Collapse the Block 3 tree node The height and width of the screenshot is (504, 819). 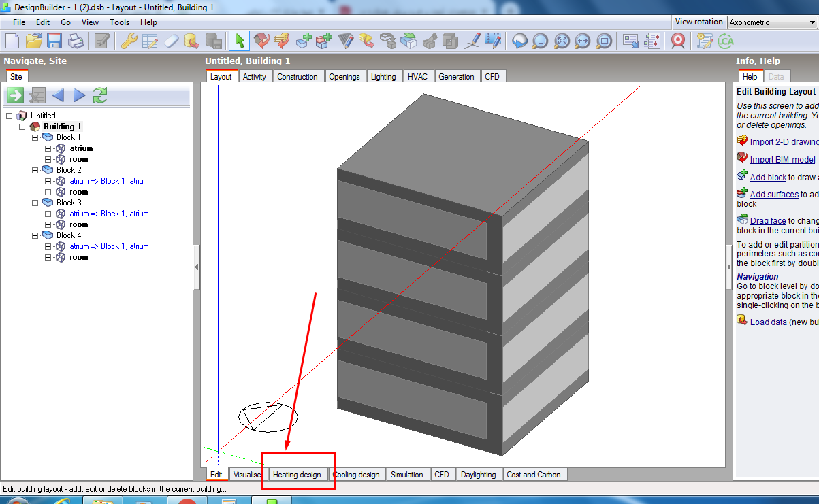[35, 203]
